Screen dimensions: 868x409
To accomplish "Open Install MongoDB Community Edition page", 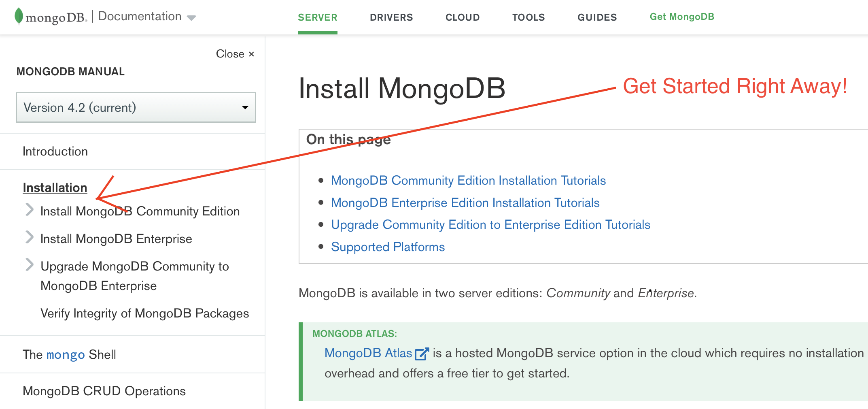I will coord(140,211).
